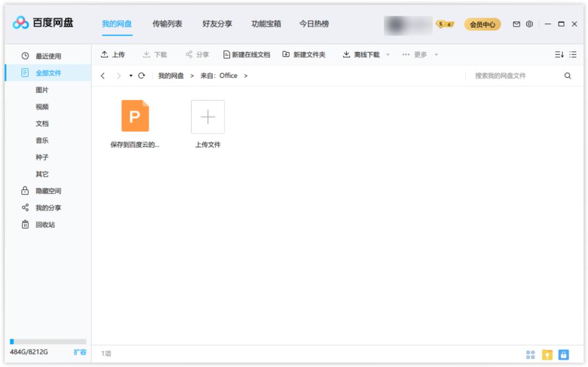Open hidden space via the blue lock icon
The width and height of the screenshot is (588, 367).
click(562, 354)
